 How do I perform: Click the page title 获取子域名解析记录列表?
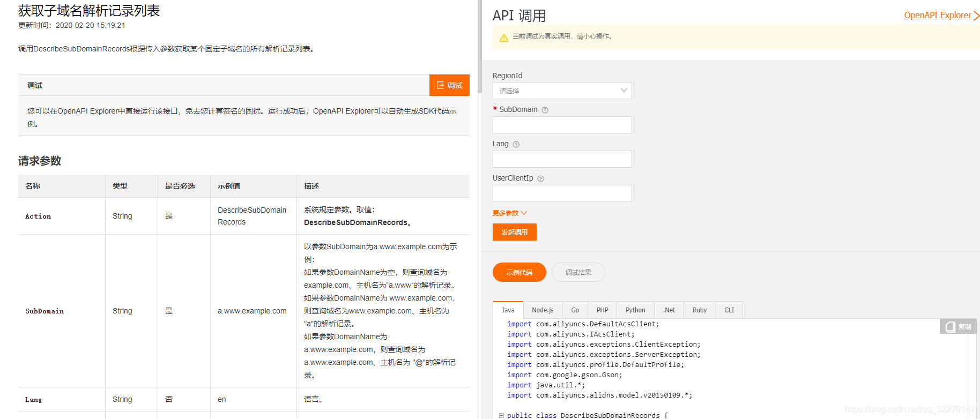pyautogui.click(x=89, y=11)
